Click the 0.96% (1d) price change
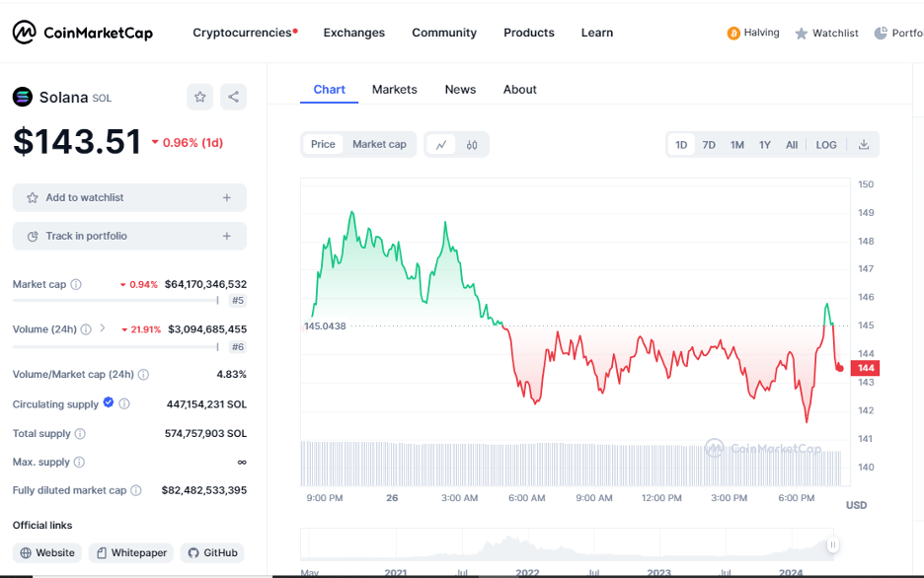This screenshot has width=924, height=578. click(x=188, y=142)
